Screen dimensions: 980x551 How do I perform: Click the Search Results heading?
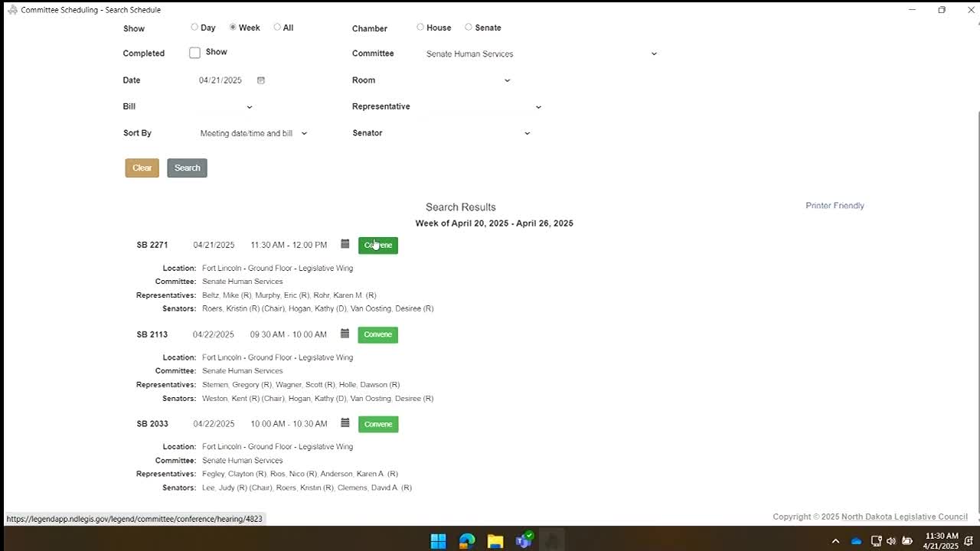click(461, 207)
